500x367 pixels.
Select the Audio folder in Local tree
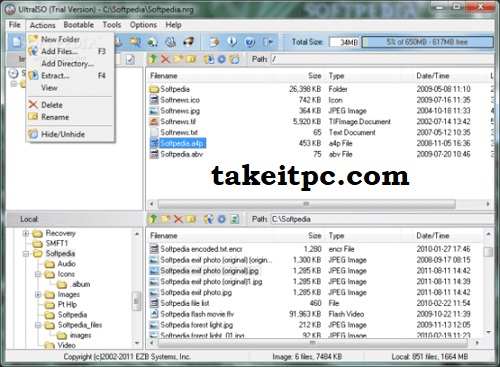[66, 264]
